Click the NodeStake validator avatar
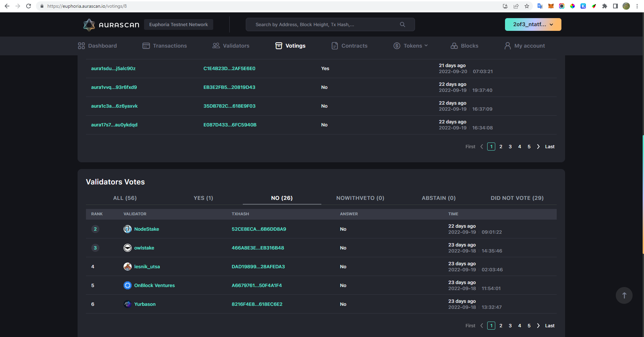The height and width of the screenshot is (337, 644). pyautogui.click(x=128, y=229)
